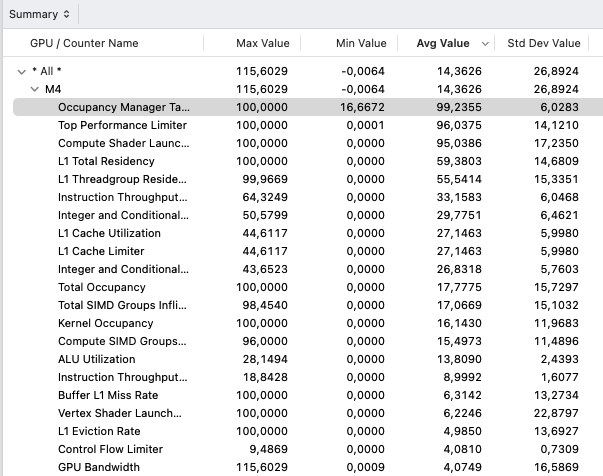Click Std Dev 14,1210 of Top Performance Limiter
This screenshot has width=603, height=476.
[x=556, y=125]
